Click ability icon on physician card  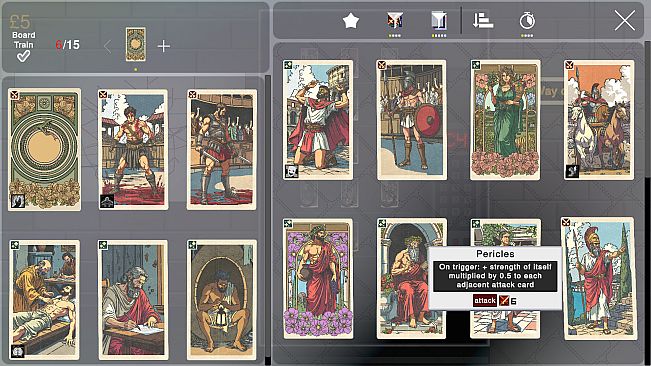(x=18, y=351)
